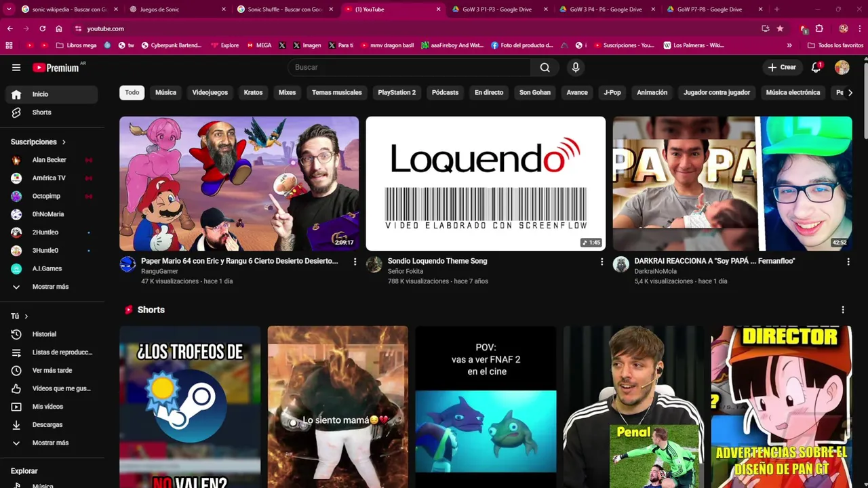Open more options for Paper Mario video
The height and width of the screenshot is (488, 868).
click(x=355, y=262)
